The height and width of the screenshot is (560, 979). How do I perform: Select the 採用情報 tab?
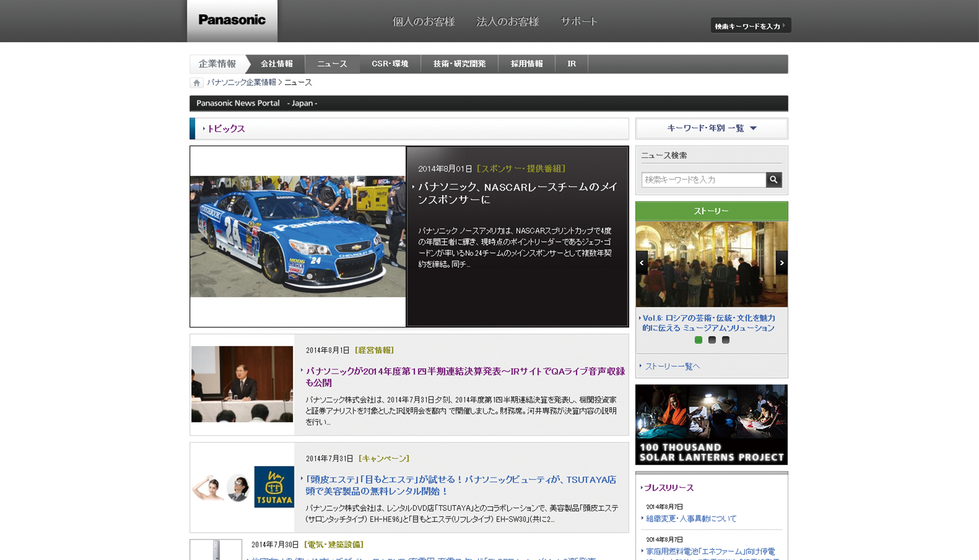click(x=527, y=64)
